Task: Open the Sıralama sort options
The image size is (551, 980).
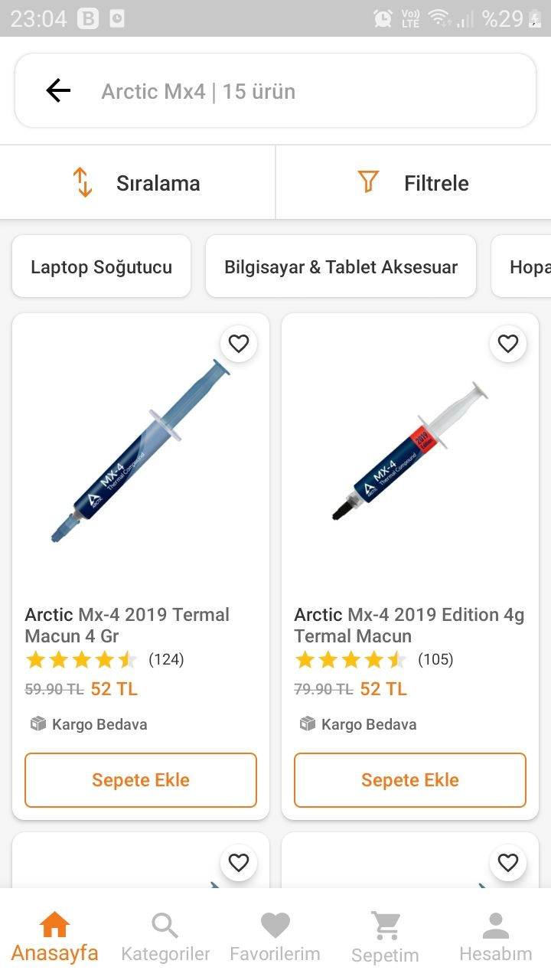Action: [x=138, y=183]
